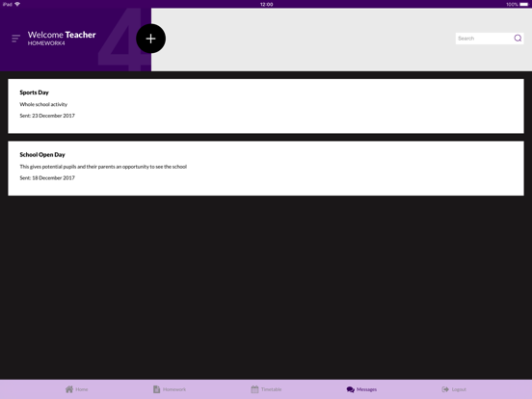Switch to the Timetable tab label
Viewport: 532px width, 399px height.
click(x=271, y=389)
